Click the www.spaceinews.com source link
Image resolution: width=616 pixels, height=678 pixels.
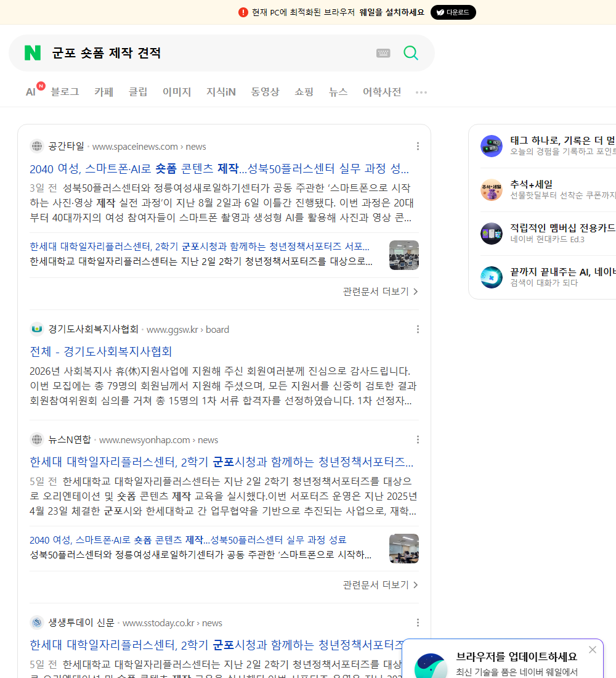click(x=148, y=147)
